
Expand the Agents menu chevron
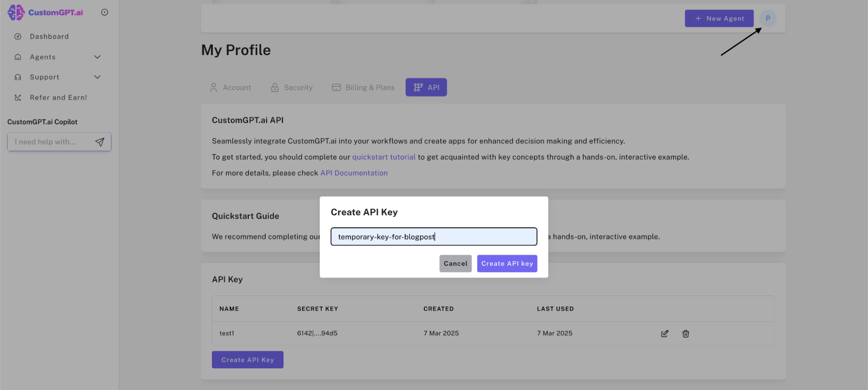[x=97, y=57]
